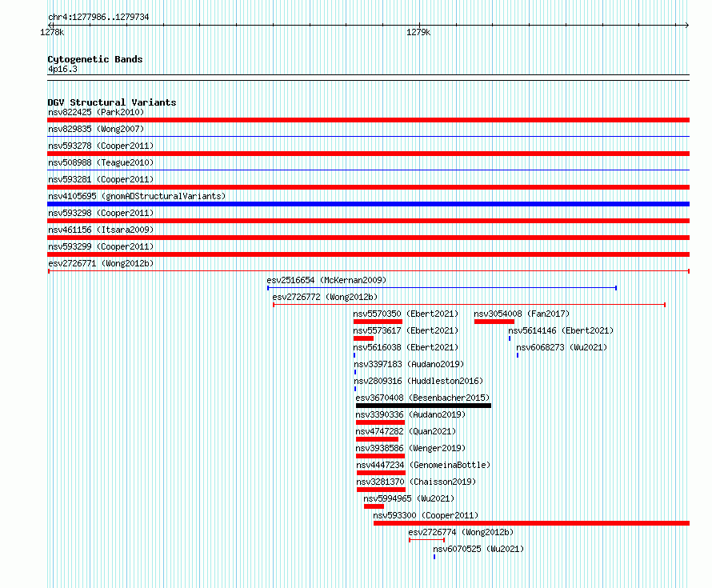Click nsv6068273 (Wu2021) label
Image resolution: width=712 pixels, height=588 pixels.
[562, 347]
